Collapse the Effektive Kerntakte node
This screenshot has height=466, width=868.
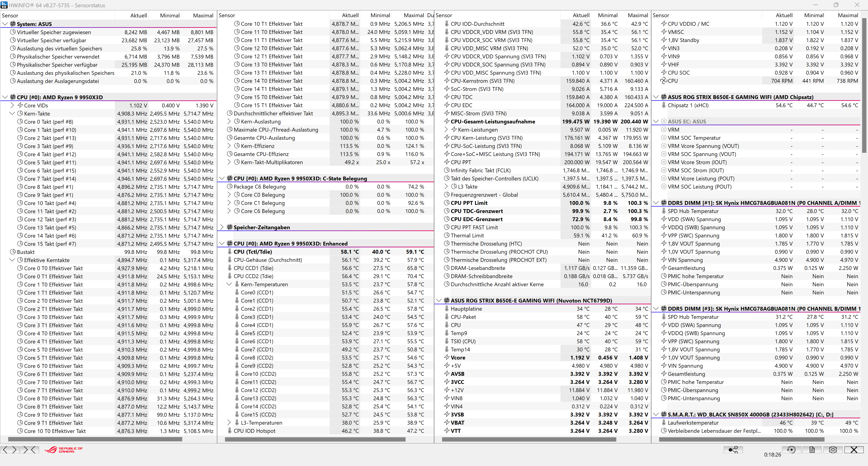pos(12,260)
